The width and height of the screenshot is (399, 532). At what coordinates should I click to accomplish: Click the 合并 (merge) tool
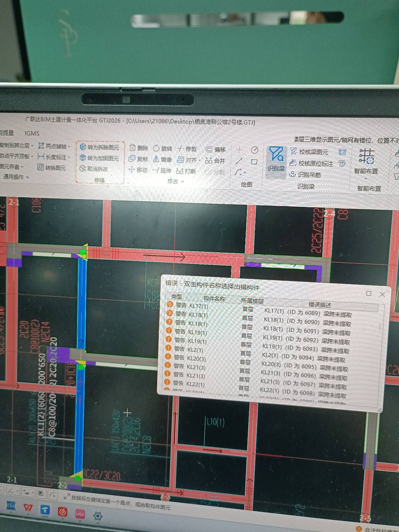pos(215,161)
